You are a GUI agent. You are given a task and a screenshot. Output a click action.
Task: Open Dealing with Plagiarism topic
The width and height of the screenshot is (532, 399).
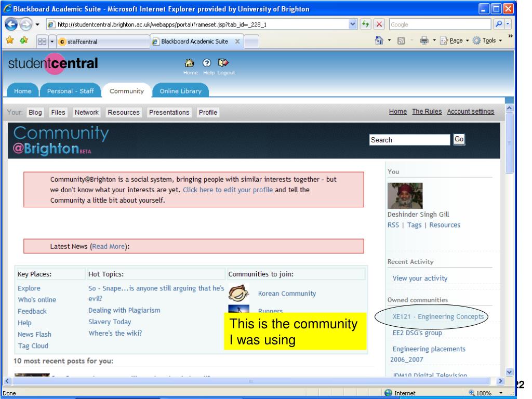tap(124, 310)
